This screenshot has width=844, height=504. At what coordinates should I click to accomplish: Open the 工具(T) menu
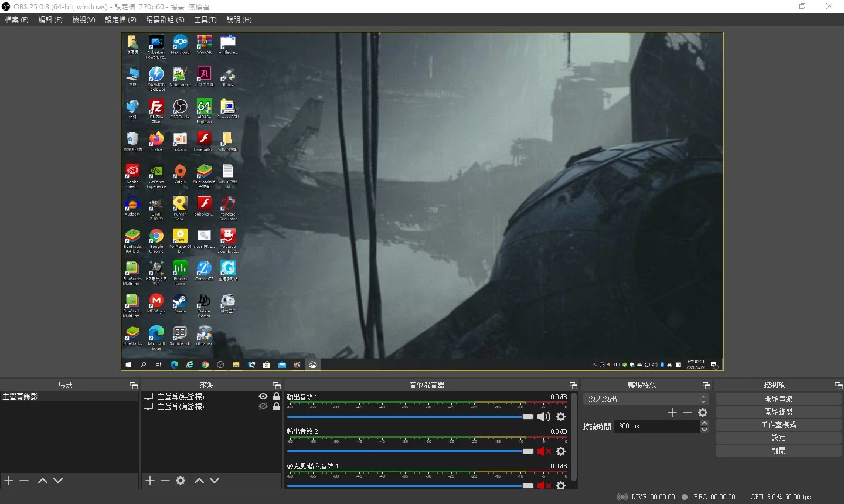(205, 20)
